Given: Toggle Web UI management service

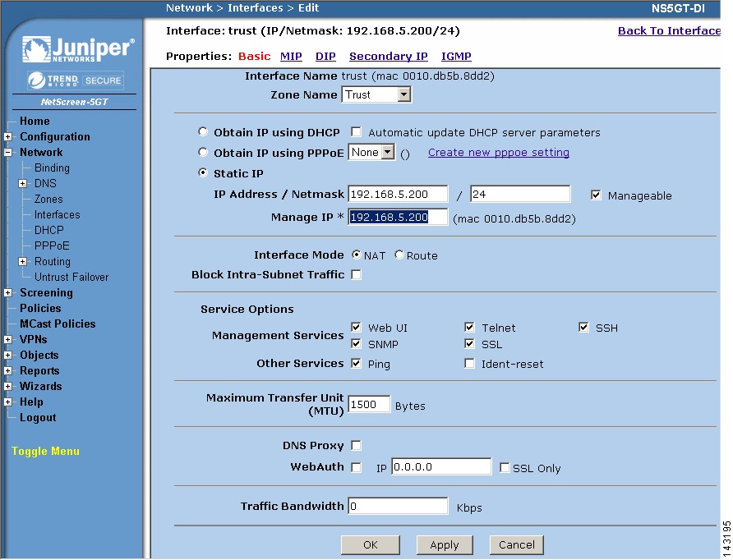Looking at the screenshot, I should point(356,328).
